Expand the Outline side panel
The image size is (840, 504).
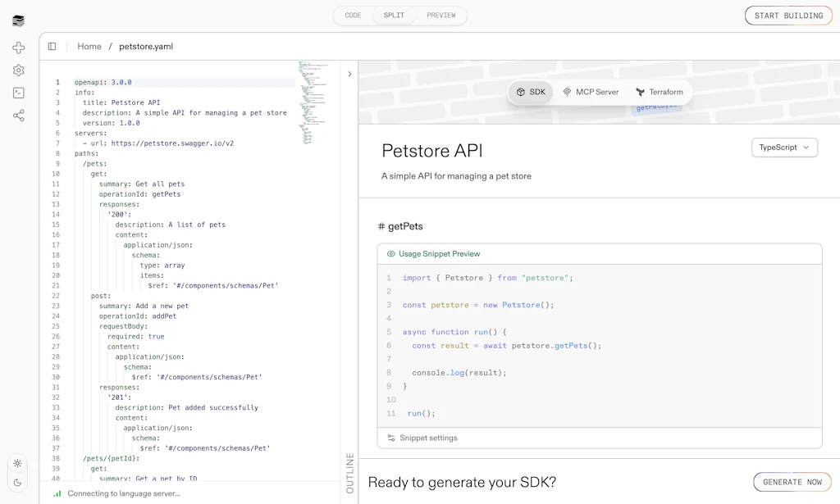[350, 472]
